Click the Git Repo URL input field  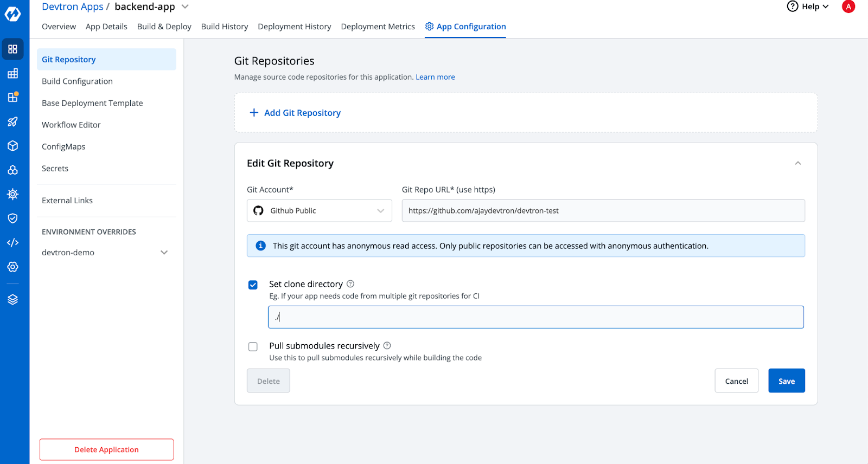pyautogui.click(x=603, y=210)
